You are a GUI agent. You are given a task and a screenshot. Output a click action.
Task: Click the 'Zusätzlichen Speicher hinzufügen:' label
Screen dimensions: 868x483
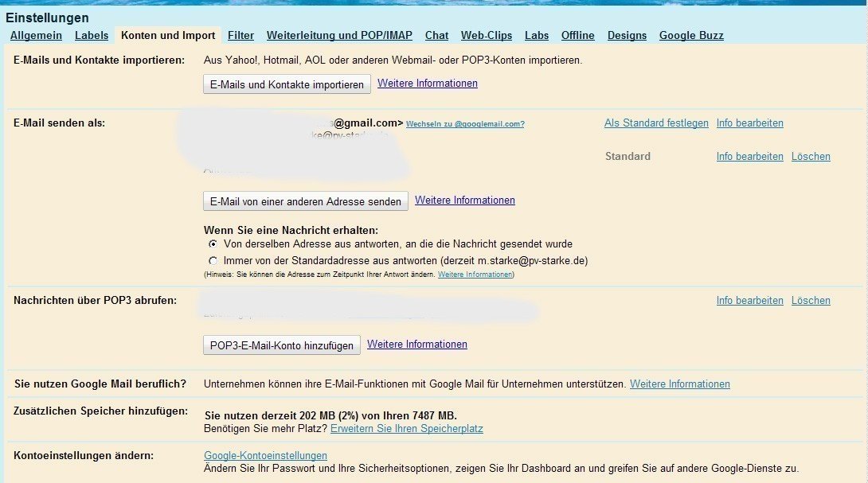pyautogui.click(x=101, y=411)
